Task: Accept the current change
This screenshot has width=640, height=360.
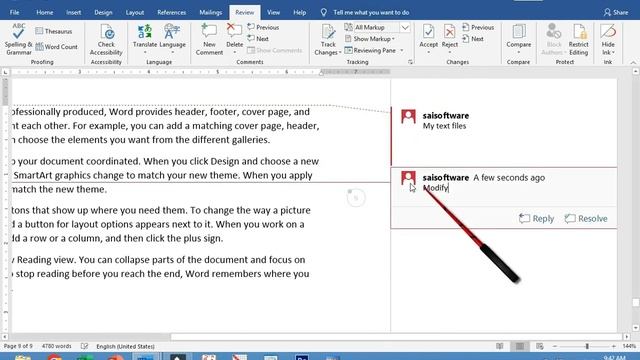Action: tap(428, 35)
